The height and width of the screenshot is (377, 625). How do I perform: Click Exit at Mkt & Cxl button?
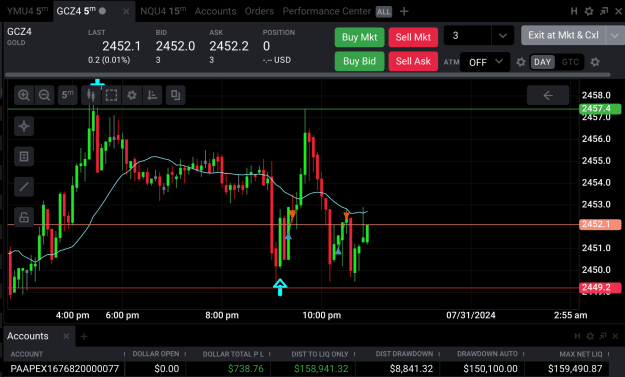[x=563, y=35]
